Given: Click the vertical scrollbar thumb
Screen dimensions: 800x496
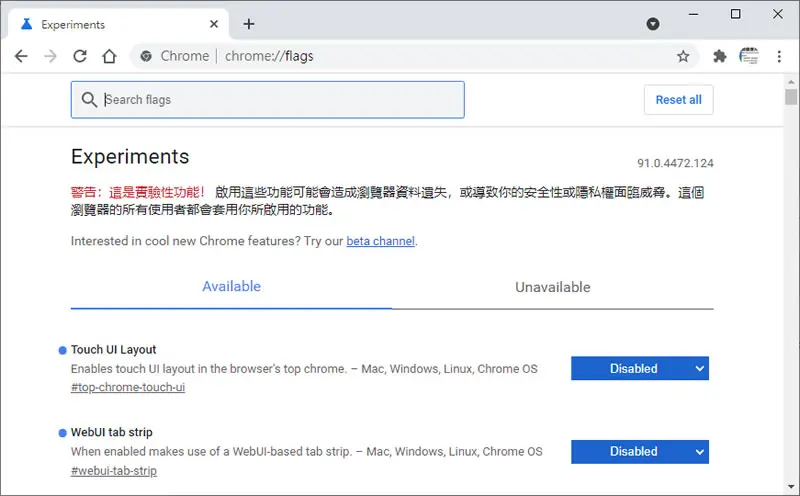Looking at the screenshot, I should (791, 96).
